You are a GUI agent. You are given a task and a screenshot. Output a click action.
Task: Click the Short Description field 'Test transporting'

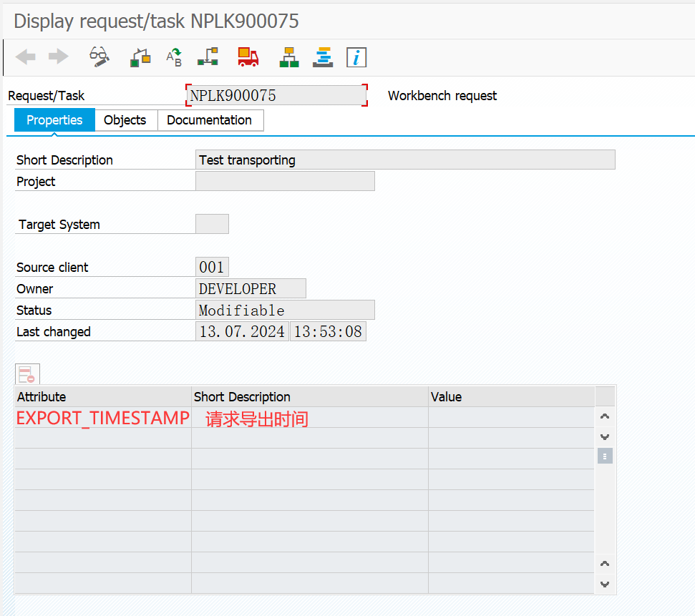coord(405,160)
